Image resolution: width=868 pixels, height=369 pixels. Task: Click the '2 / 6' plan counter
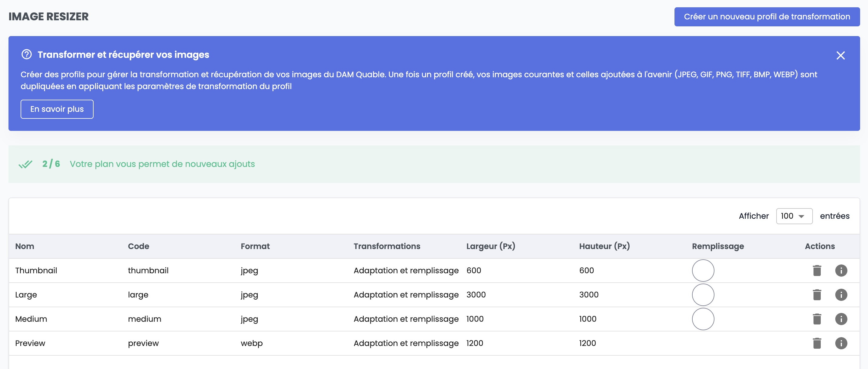51,164
